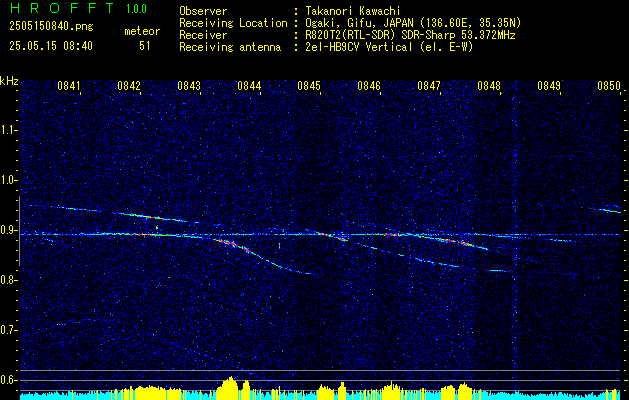Click the Receiving Location label
629x400 pixels.
pyautogui.click(x=233, y=23)
